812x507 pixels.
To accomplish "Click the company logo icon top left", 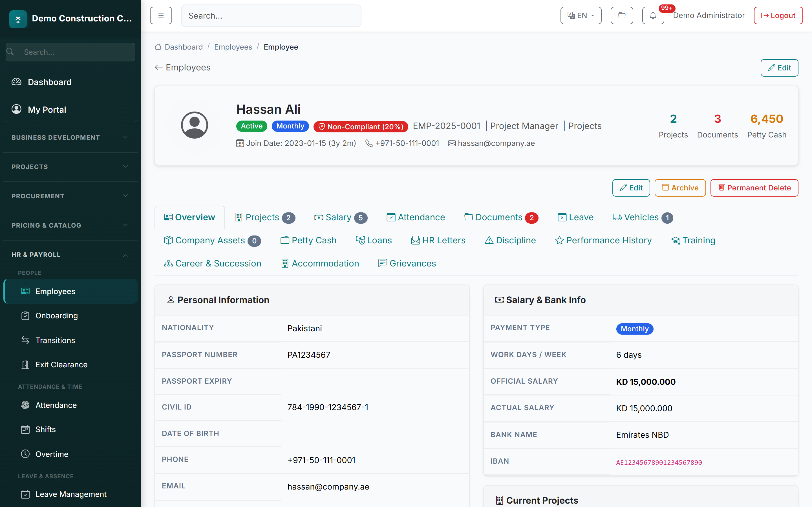I will [x=18, y=19].
